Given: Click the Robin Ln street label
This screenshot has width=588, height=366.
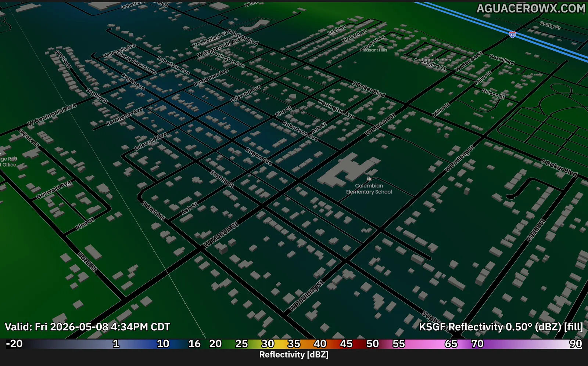Looking at the screenshot, I should (x=337, y=30).
